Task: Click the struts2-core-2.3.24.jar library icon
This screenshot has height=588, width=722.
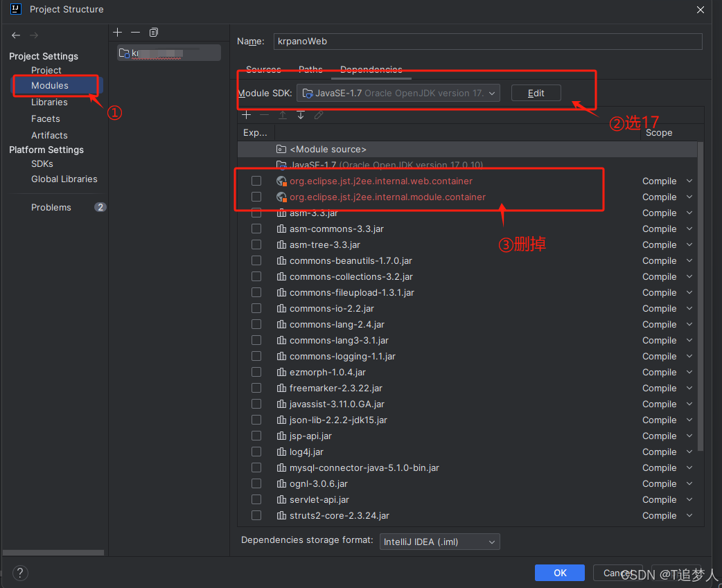Action: pyautogui.click(x=281, y=515)
